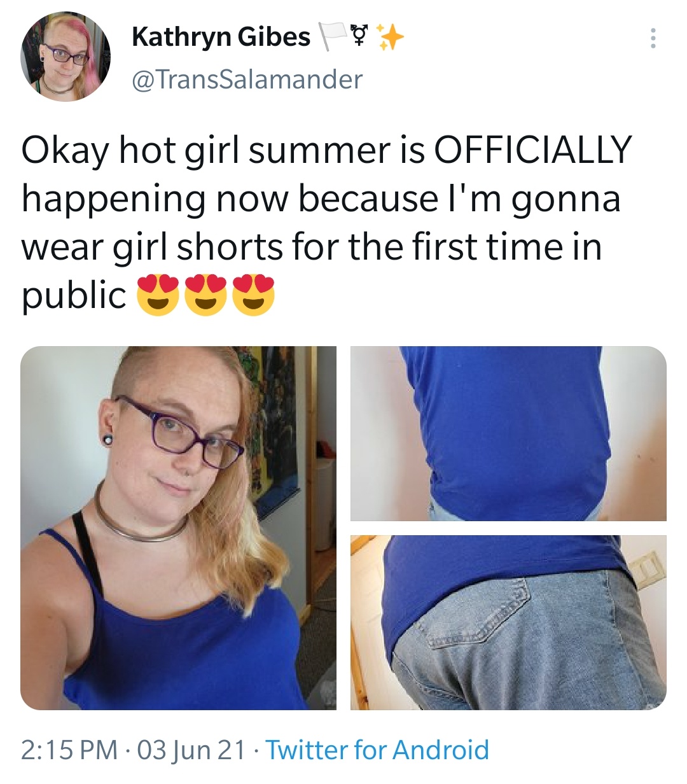The image size is (687, 784).
Task: Tap the middle heart-eyes emoji
Action: coord(205,295)
